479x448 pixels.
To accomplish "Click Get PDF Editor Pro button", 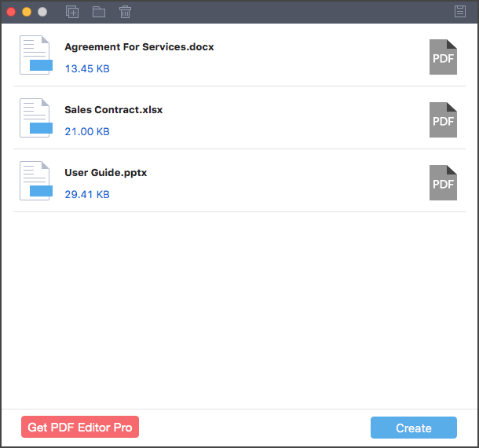I will (x=80, y=427).
